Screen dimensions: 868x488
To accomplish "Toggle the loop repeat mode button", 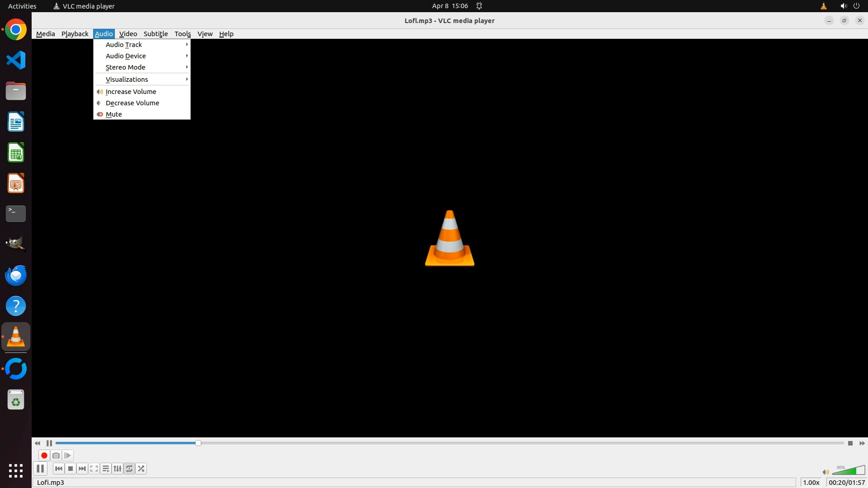I will point(129,469).
